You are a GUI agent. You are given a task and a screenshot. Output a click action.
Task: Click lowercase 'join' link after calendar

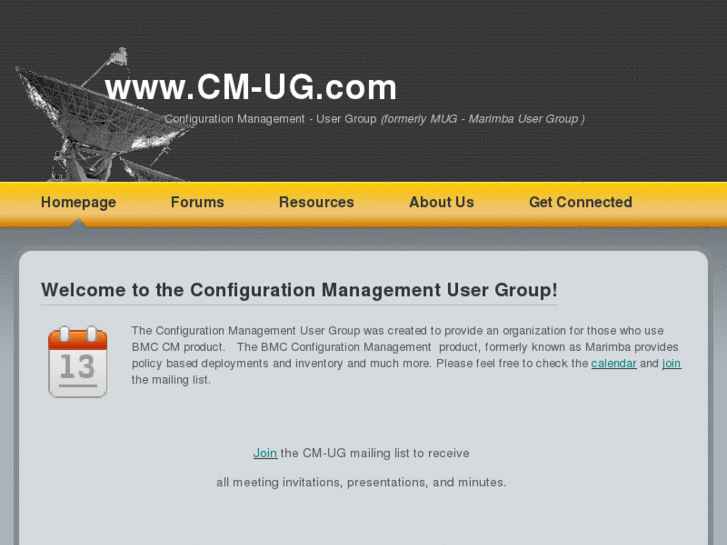pos(671,363)
